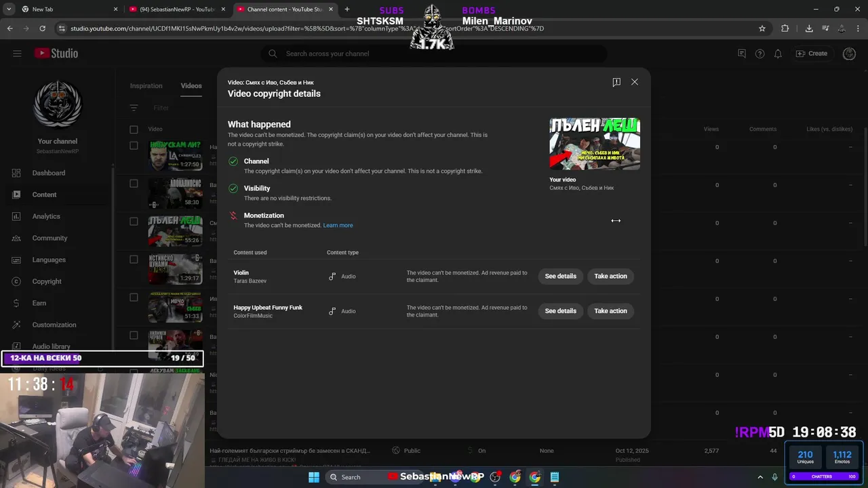
Task: Open the Help question mark icon
Action: (760, 54)
